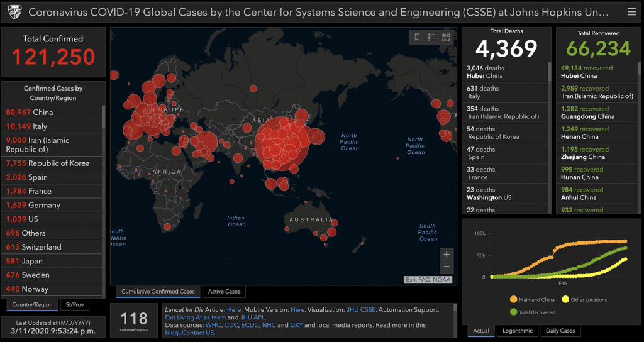
Task: Select 23 deaths Washington US entry
Action: [505, 194]
